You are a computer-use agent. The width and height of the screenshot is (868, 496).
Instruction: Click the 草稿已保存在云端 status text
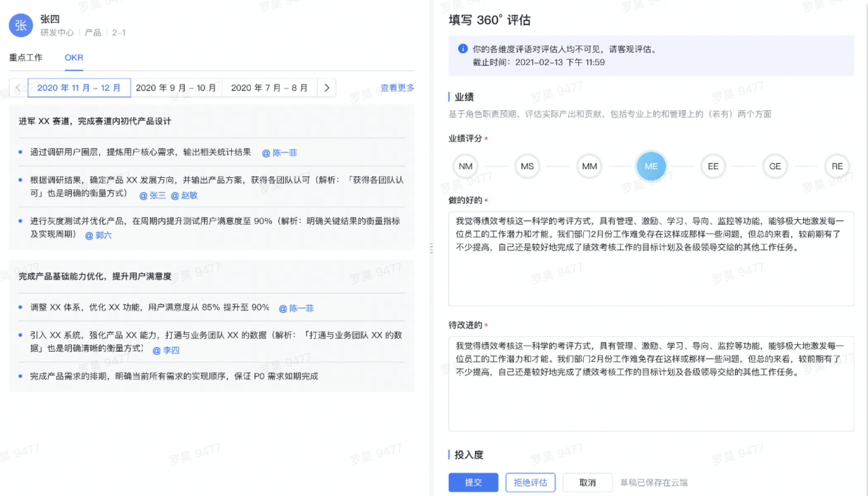point(654,482)
